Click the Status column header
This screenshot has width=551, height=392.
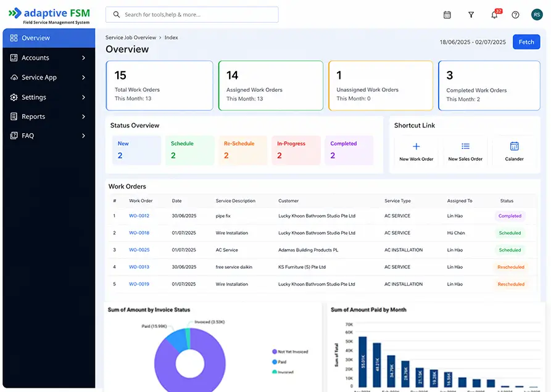tap(507, 201)
